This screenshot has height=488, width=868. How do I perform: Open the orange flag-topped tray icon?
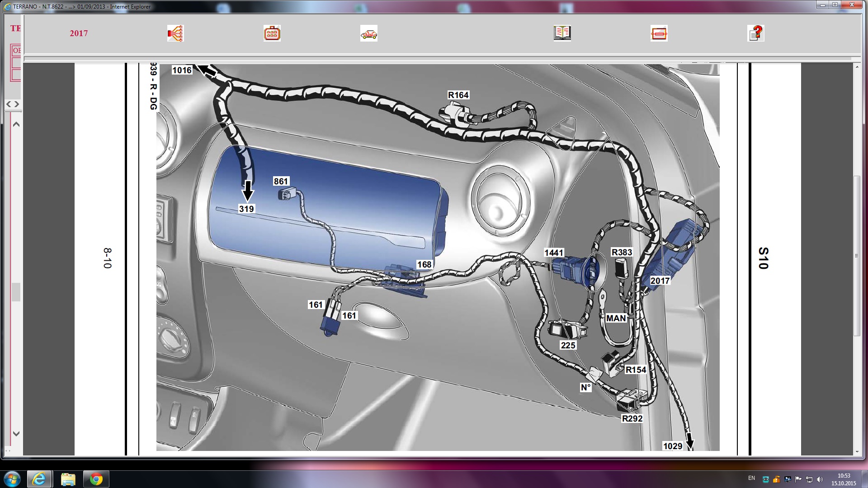click(x=776, y=479)
